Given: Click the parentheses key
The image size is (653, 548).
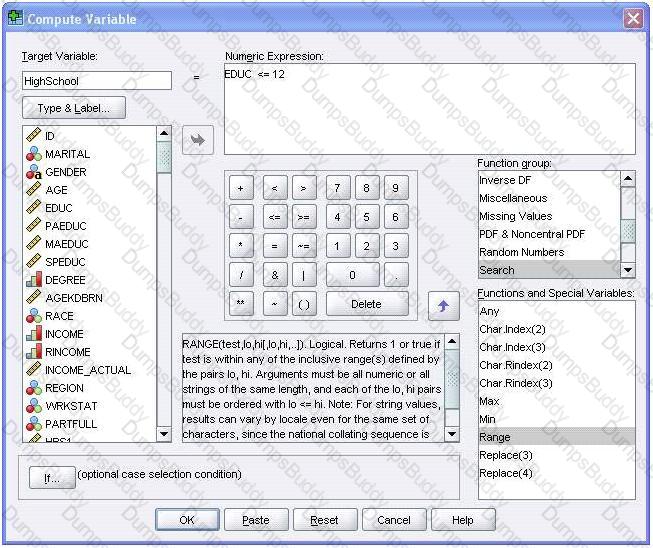Looking at the screenshot, I should coord(304,304).
